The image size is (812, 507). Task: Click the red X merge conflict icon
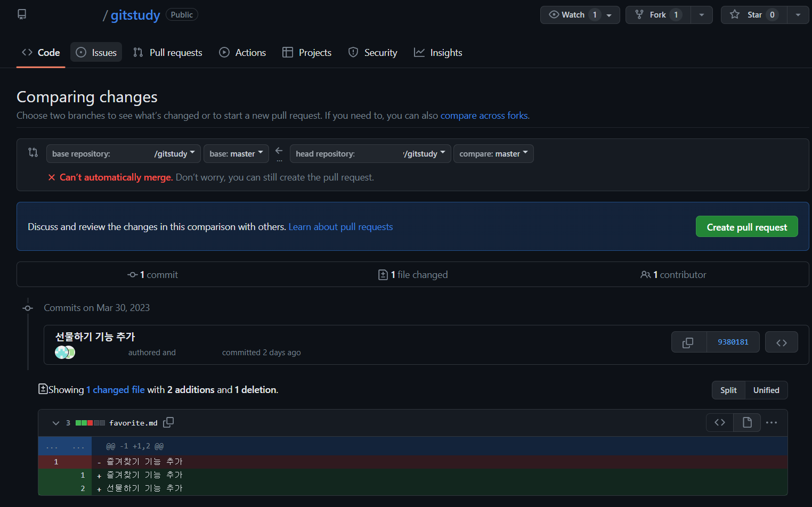[x=52, y=177]
